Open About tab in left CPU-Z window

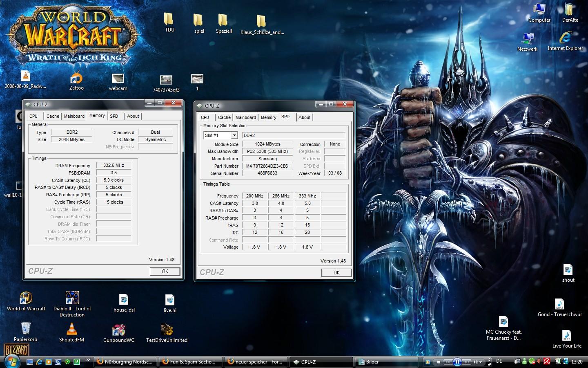[133, 116]
